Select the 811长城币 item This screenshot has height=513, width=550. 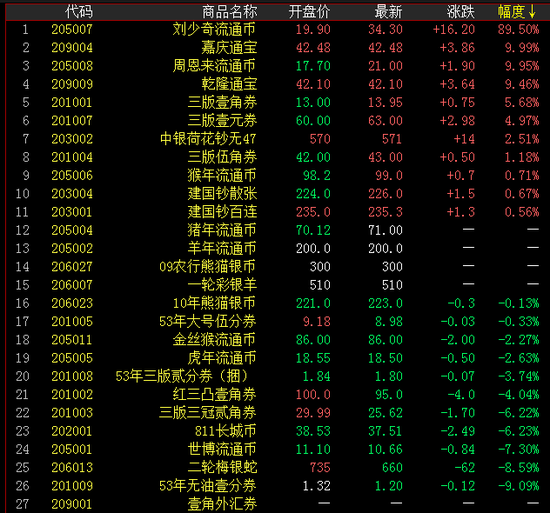tap(226, 431)
